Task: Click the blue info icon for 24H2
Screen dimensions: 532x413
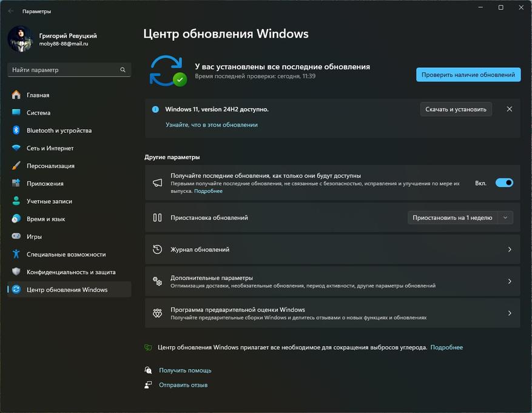Action: point(155,109)
